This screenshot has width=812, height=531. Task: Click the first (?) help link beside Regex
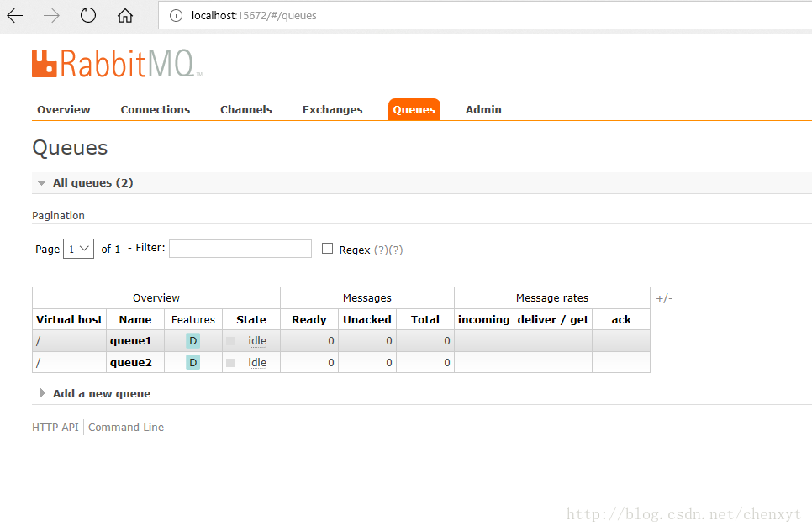pyautogui.click(x=381, y=250)
